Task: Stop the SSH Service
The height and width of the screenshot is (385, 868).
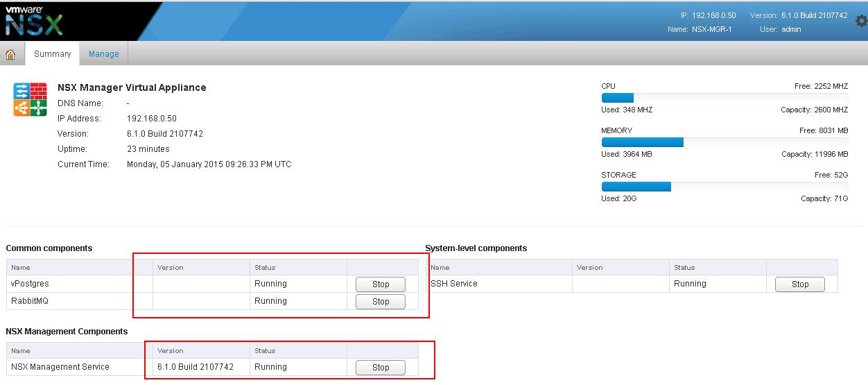Action: (800, 284)
